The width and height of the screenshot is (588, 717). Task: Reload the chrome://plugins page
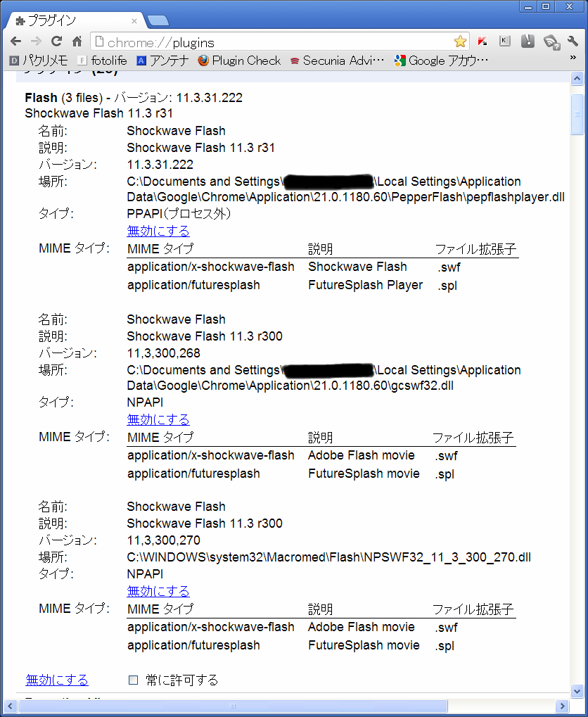point(57,42)
